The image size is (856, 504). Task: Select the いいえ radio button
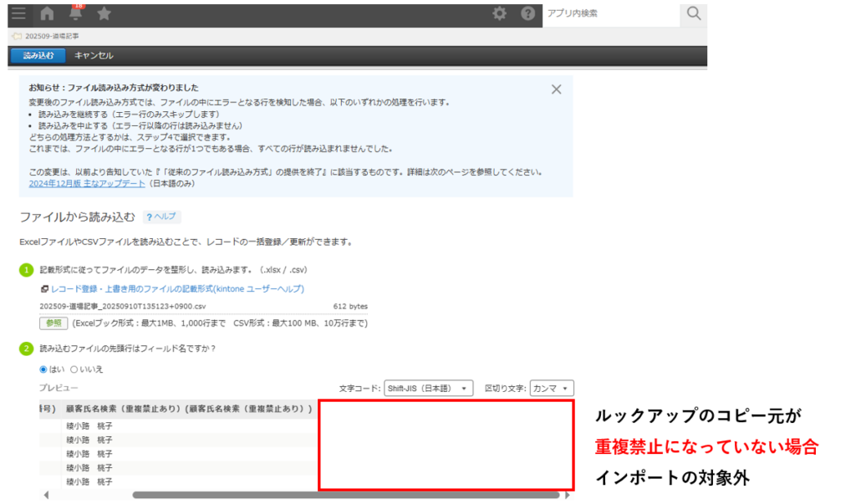pyautogui.click(x=74, y=369)
